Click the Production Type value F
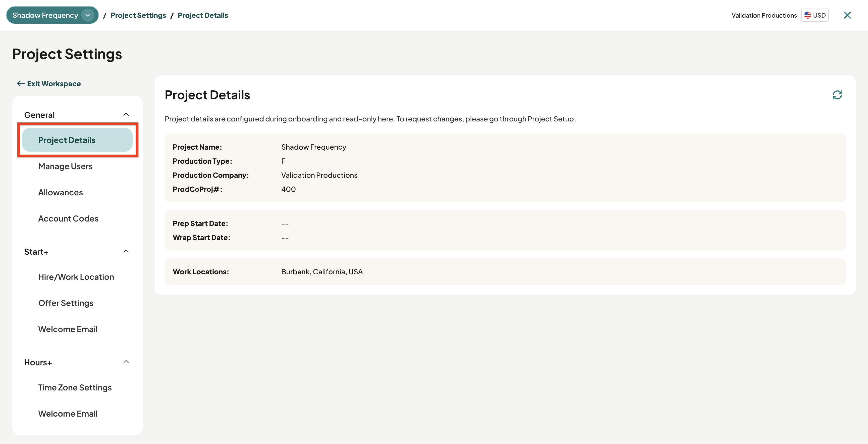 pyautogui.click(x=283, y=161)
